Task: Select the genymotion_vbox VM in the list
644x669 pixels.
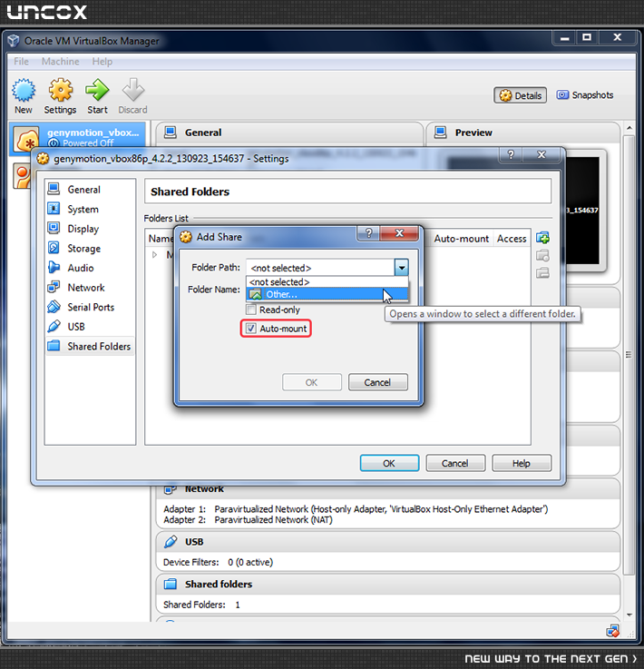Action: [78, 138]
